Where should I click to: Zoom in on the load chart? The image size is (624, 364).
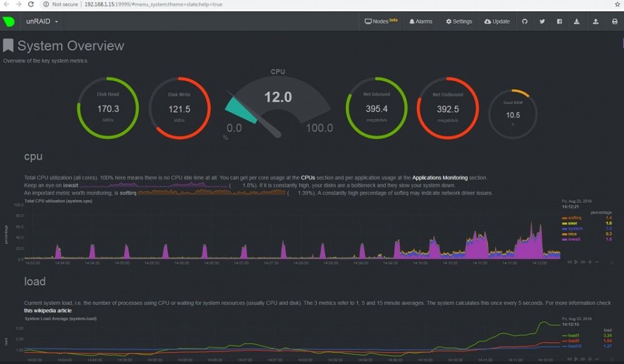point(590,359)
